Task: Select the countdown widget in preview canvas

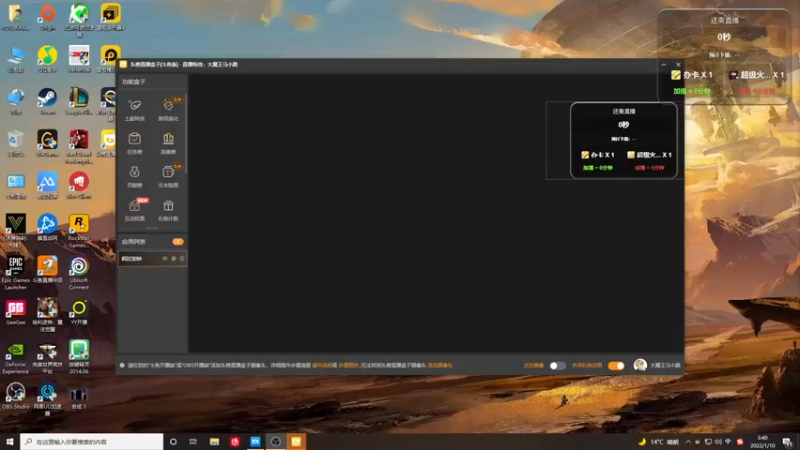Action: [623, 140]
